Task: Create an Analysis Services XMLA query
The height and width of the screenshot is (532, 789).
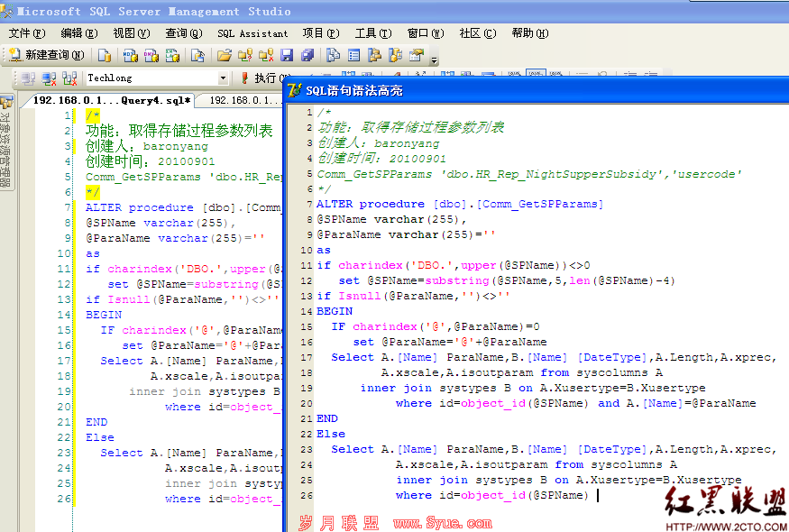Action: pyautogui.click(x=172, y=55)
